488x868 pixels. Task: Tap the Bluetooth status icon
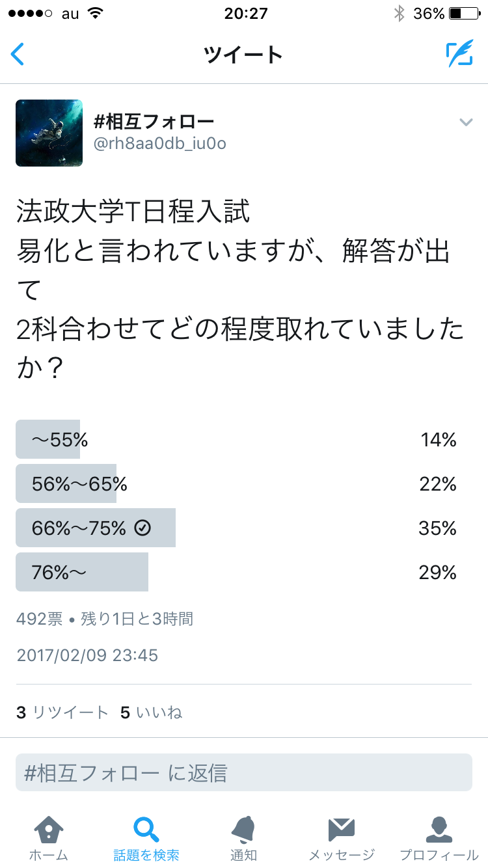click(400, 14)
